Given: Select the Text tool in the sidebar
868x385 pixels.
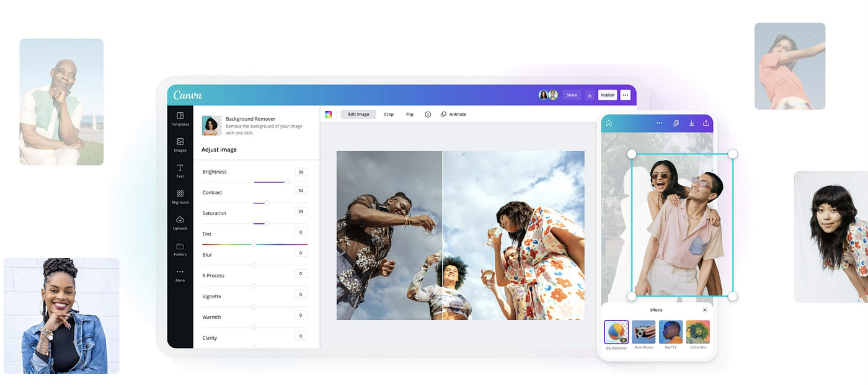Looking at the screenshot, I should pyautogui.click(x=180, y=171).
